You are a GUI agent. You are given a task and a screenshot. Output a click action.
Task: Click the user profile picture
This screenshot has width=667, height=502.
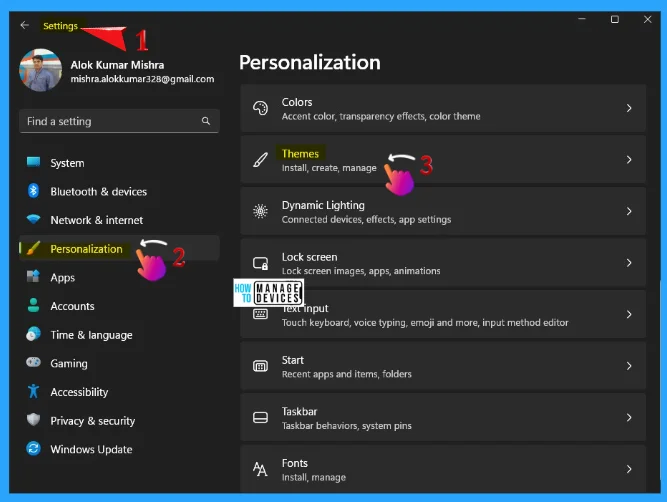coord(40,70)
